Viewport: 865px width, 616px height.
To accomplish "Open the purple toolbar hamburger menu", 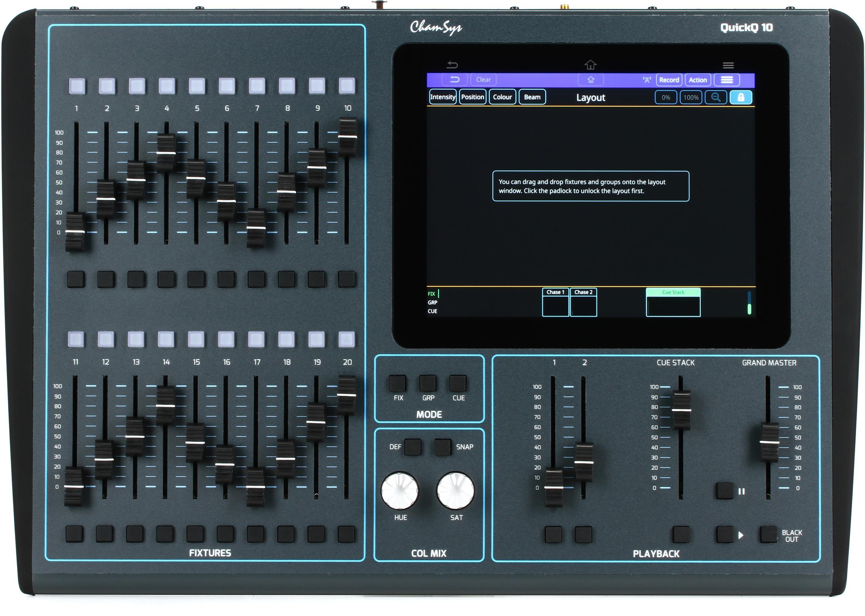I will (727, 80).
